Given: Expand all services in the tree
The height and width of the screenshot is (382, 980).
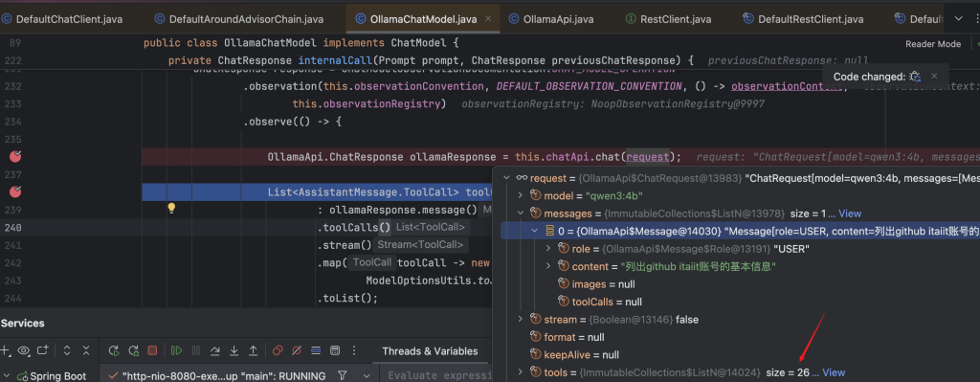Looking at the screenshot, I should point(67,350).
